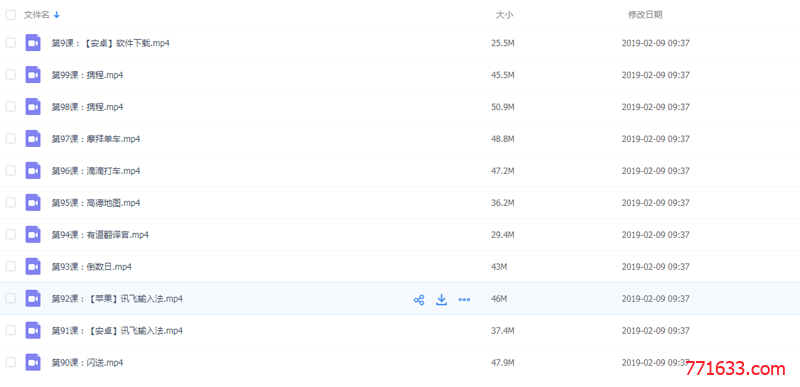800x387 pixels.
Task: Click video icon of 第92课 讯飞输入法
Action: pyautogui.click(x=33, y=299)
